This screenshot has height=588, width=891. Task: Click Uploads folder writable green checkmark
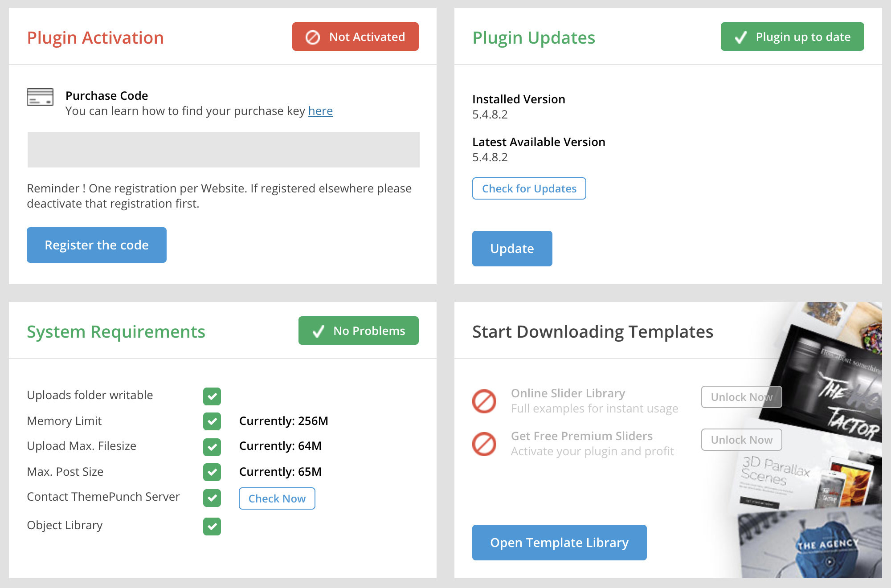click(212, 396)
